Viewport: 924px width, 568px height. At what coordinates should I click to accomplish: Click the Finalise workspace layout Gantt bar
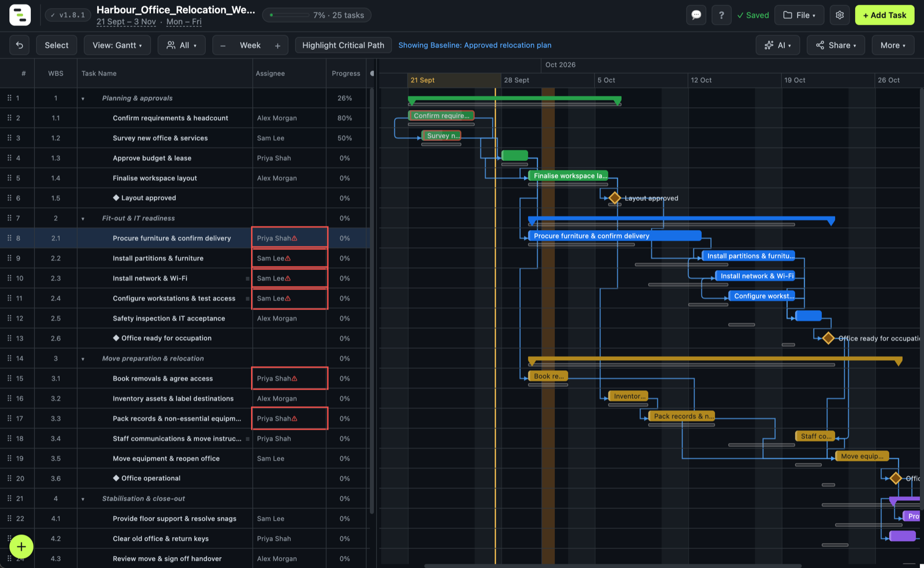[x=568, y=176]
